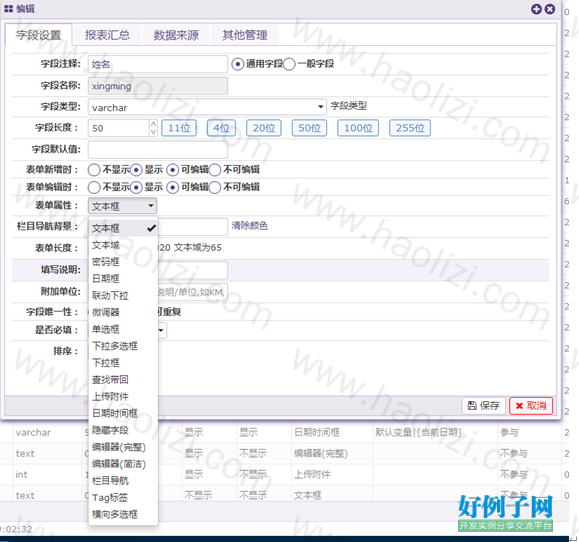Choose 编辑器(完整) in the dropdown list
579x542 pixels.
[x=123, y=447]
